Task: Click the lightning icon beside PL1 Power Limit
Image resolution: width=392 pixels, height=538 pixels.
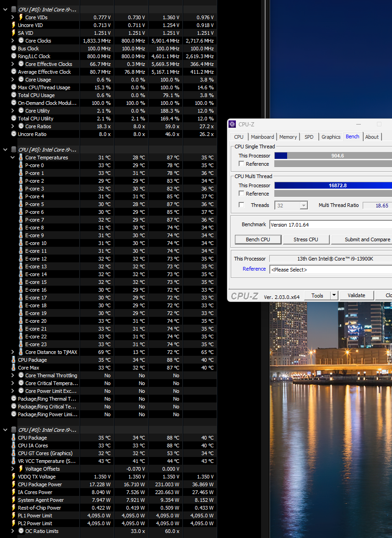Action: coord(14,516)
